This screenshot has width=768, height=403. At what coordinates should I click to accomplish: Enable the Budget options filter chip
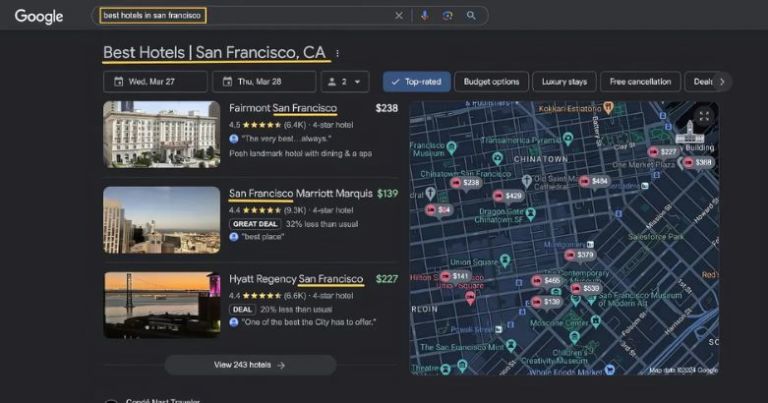(491, 82)
